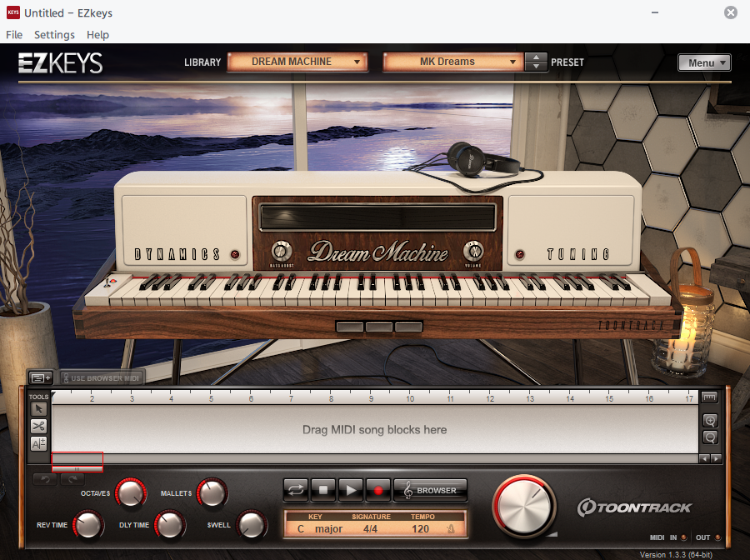Select the scissors split tool

point(39,426)
